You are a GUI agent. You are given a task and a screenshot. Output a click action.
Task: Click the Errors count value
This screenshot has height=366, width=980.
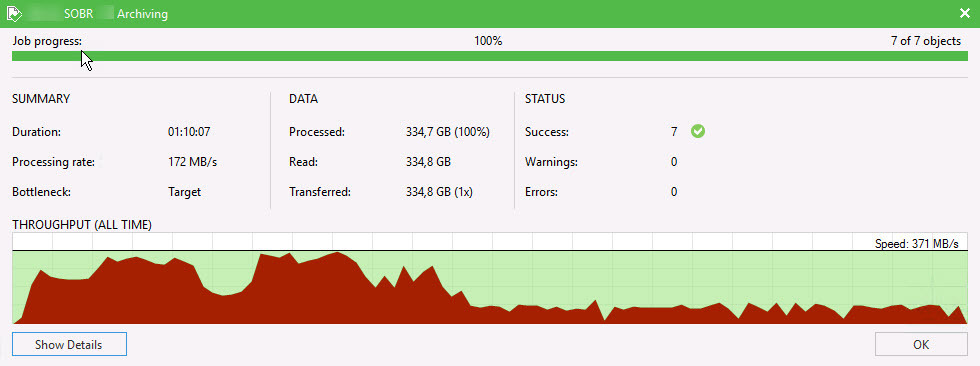[674, 192]
